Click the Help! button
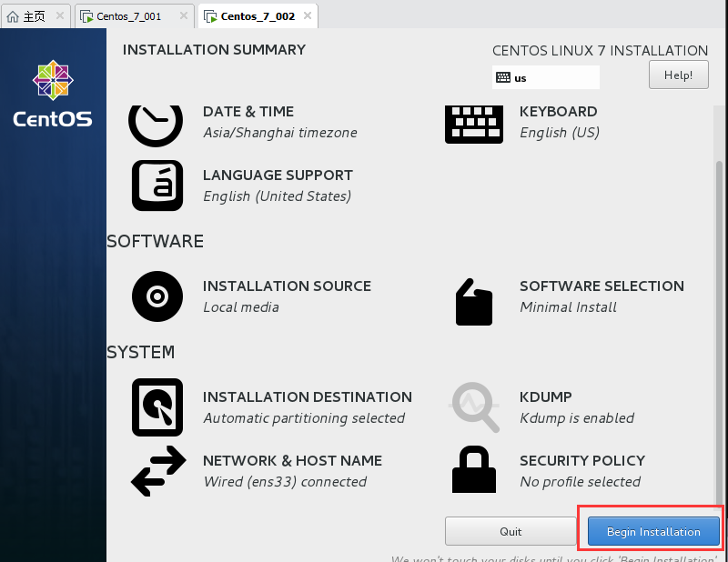Screen dimensions: 728x562 (x=678, y=75)
